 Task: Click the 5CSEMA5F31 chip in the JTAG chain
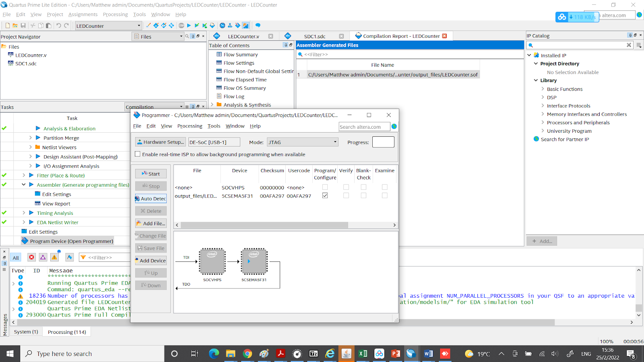(x=254, y=261)
